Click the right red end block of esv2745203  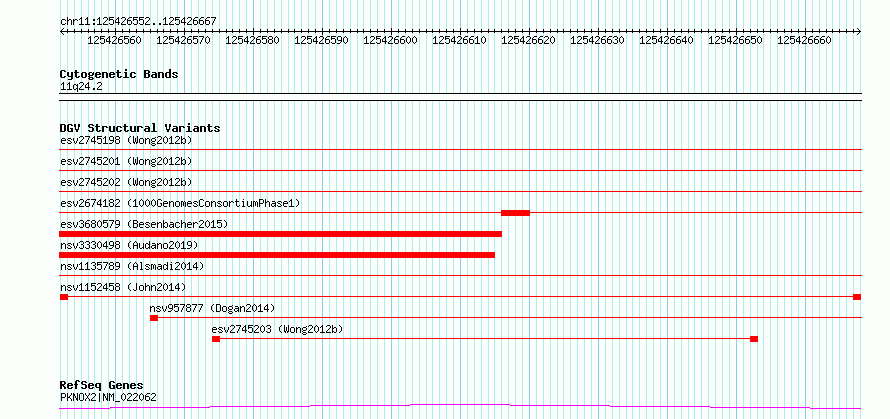[x=754, y=339]
